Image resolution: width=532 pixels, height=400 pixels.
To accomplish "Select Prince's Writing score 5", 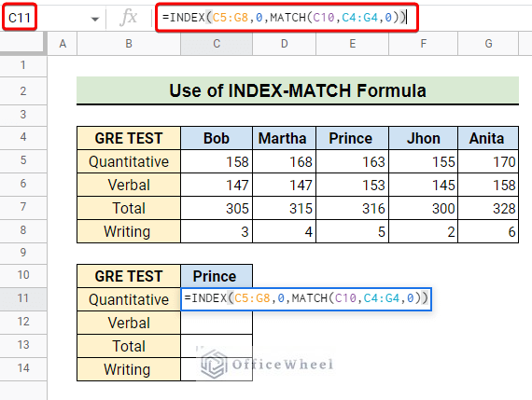I will (352, 231).
